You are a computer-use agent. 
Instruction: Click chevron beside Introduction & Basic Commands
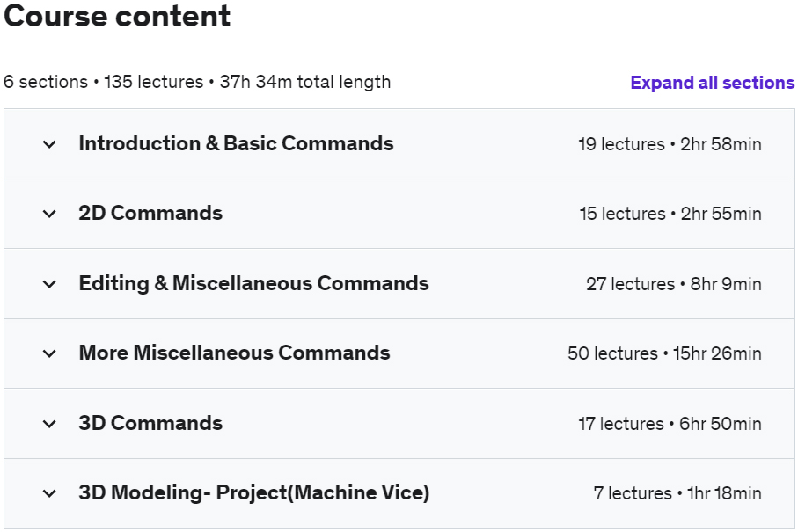click(x=49, y=144)
